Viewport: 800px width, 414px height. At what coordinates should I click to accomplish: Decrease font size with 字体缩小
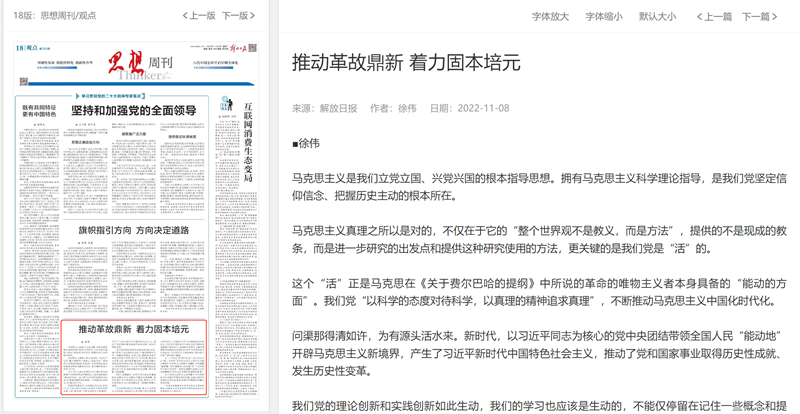point(603,17)
